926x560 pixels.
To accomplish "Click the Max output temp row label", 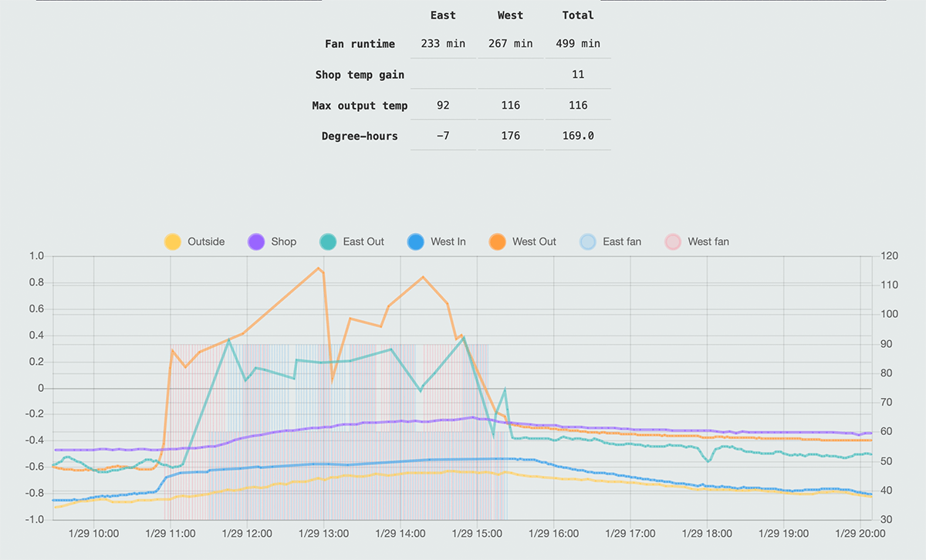I will pyautogui.click(x=360, y=106).
